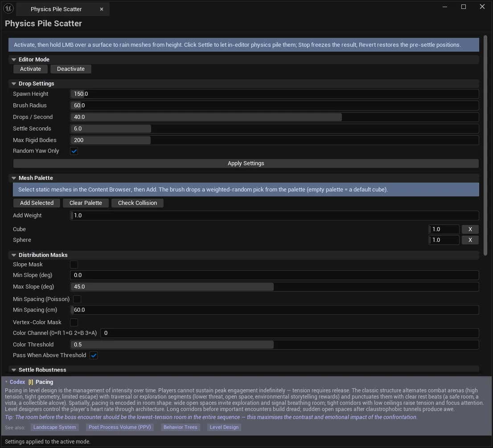The image size is (493, 448).
Task: Click the Spawn Height value field
Action: [x=275, y=94]
